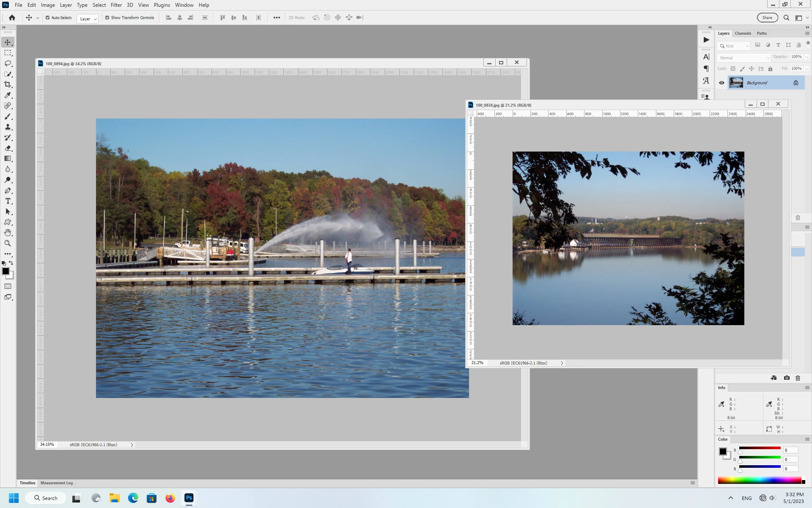Select the Clone Stamp tool
The image size is (812, 508).
coord(8,127)
